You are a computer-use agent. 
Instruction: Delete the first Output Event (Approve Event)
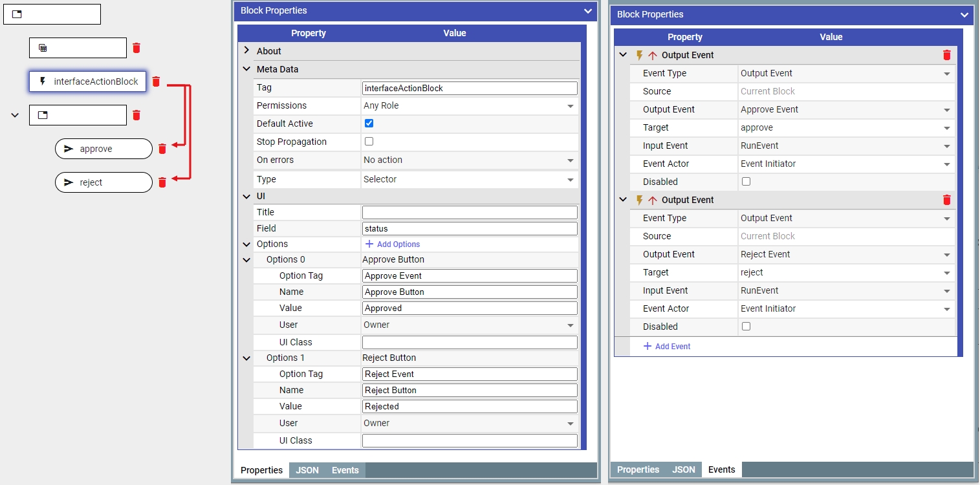947,55
